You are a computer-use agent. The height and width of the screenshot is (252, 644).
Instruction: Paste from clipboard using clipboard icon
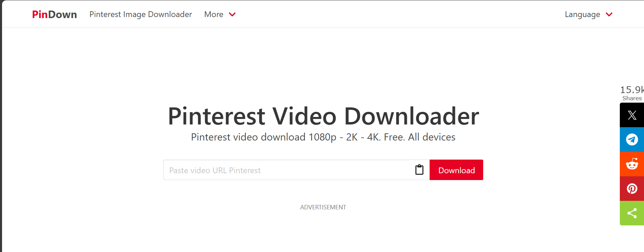click(x=419, y=169)
